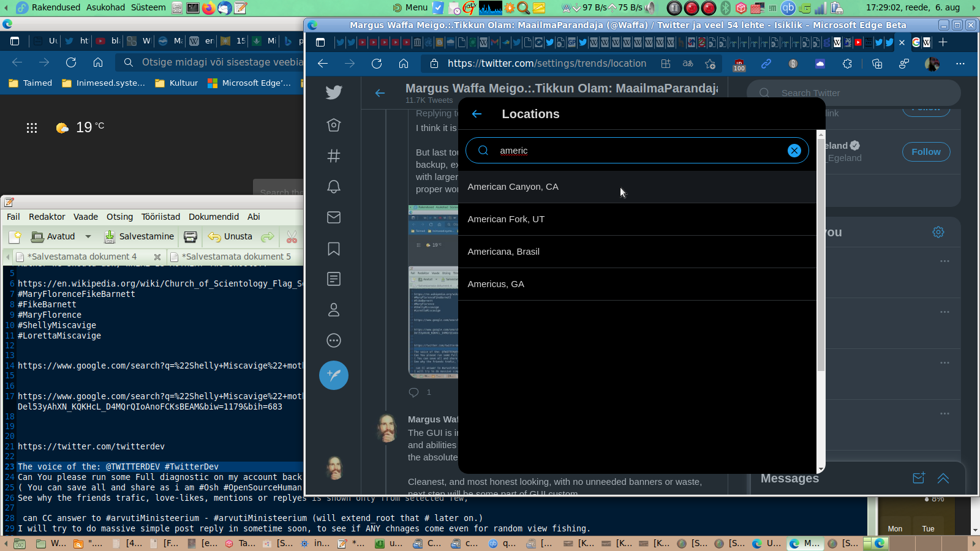Select American Fork, UT location
The width and height of the screenshot is (980, 551).
(x=637, y=219)
